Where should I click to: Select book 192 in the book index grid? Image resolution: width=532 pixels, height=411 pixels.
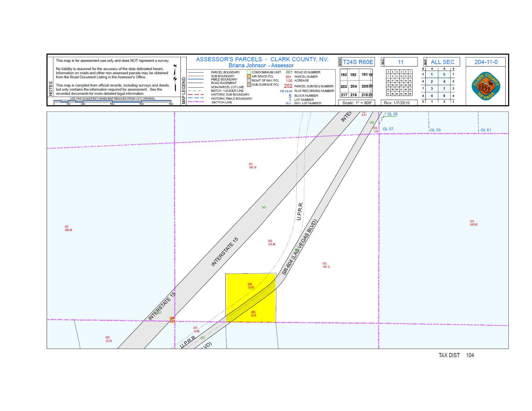[353, 75]
